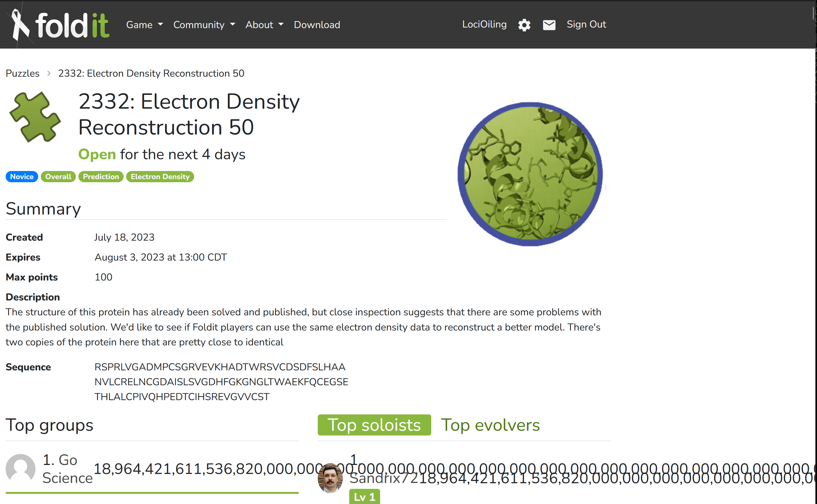Click the Go Science group avatar
The image size is (817, 504).
point(21,468)
